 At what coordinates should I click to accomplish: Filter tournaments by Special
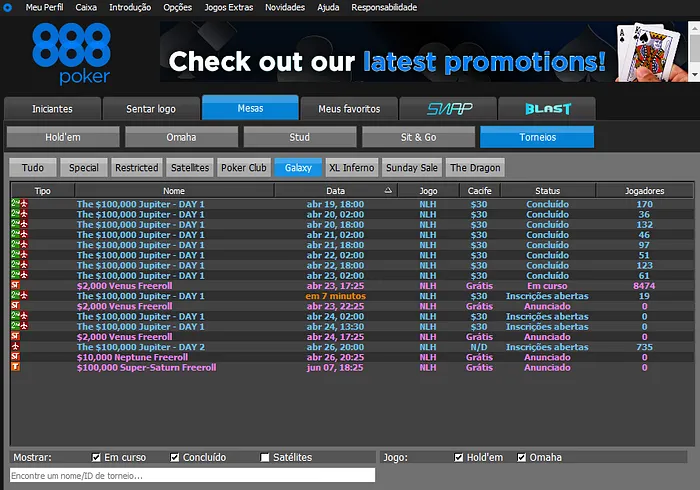point(83,167)
